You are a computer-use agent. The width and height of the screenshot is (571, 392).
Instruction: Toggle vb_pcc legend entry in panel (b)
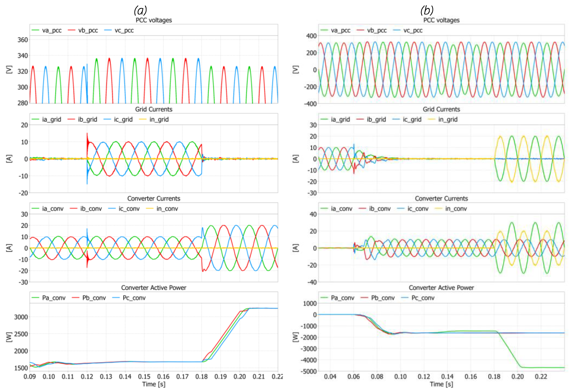[377, 30]
